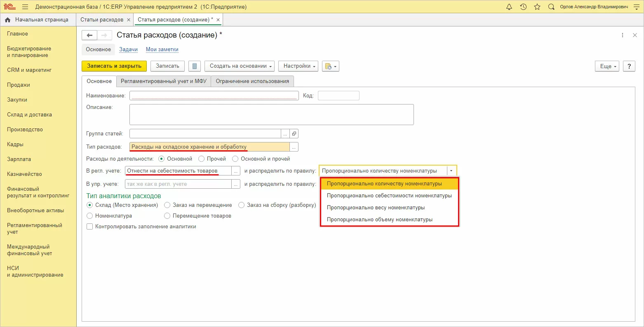Select the Прочей activity radio button

(202, 159)
